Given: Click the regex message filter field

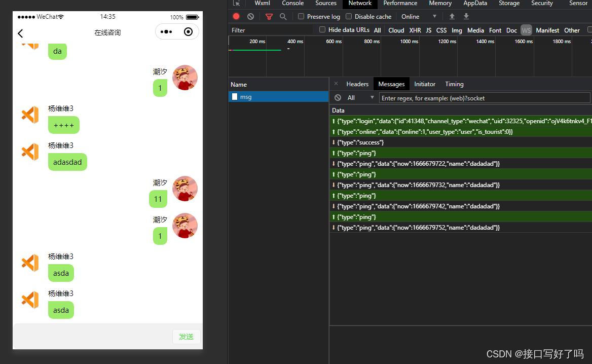Looking at the screenshot, I should pyautogui.click(x=485, y=98).
